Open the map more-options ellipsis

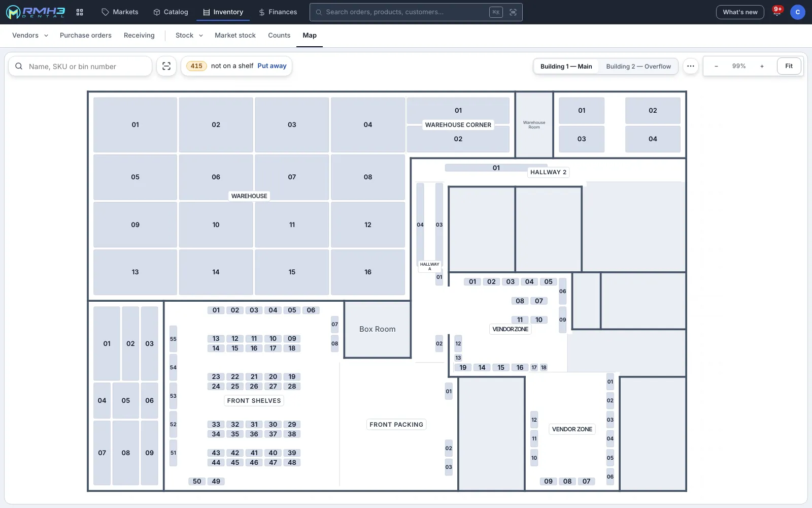691,66
